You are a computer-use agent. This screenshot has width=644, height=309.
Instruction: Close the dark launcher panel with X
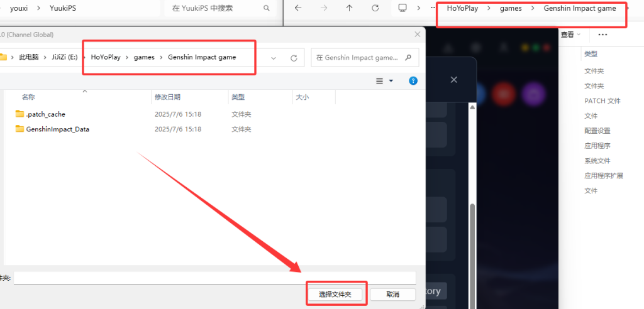(x=454, y=80)
